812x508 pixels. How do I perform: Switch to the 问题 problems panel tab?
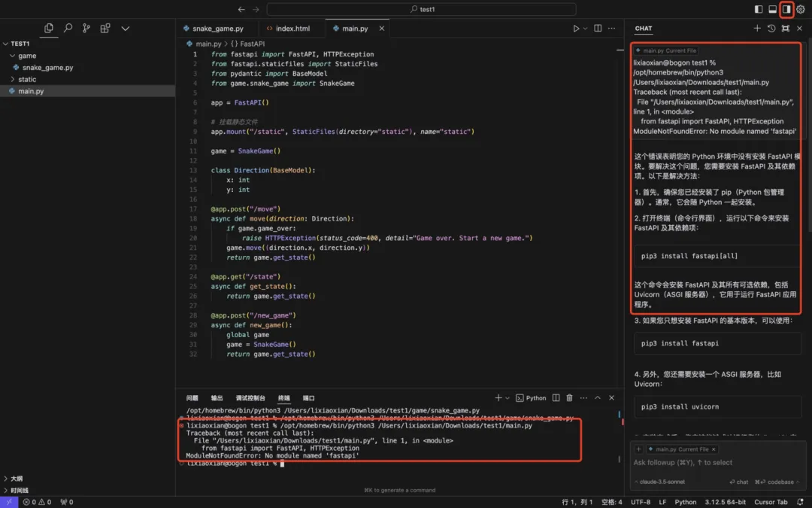[192, 398]
